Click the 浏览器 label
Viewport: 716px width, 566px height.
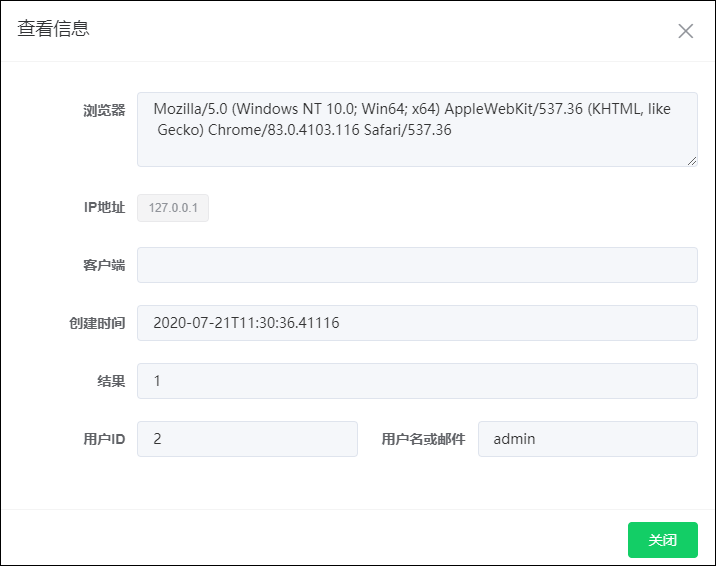point(104,110)
